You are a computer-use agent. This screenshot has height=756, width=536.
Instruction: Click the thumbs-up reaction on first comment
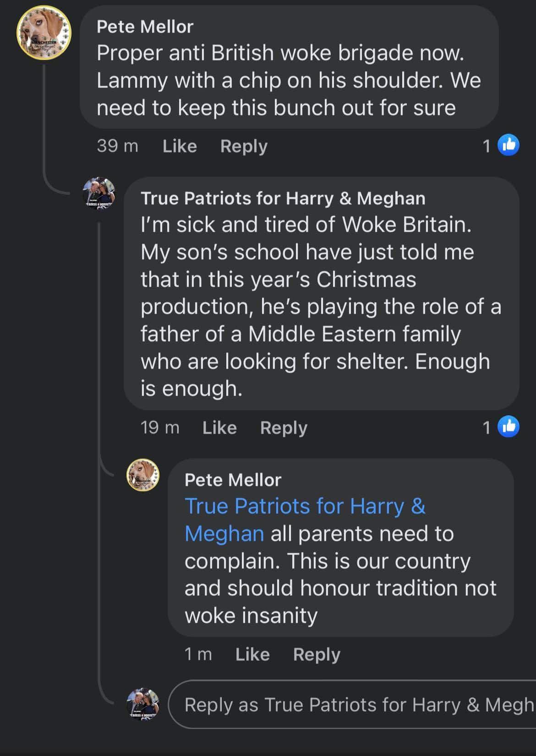508,145
